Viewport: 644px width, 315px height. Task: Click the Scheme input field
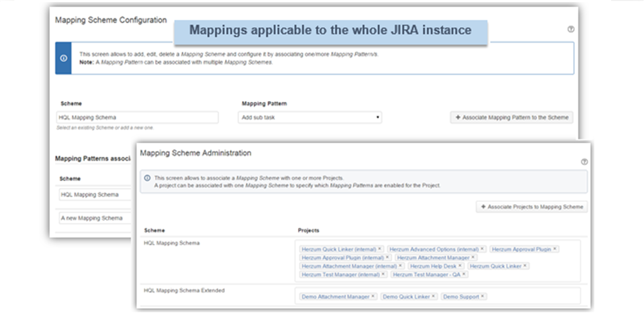pos(137,117)
